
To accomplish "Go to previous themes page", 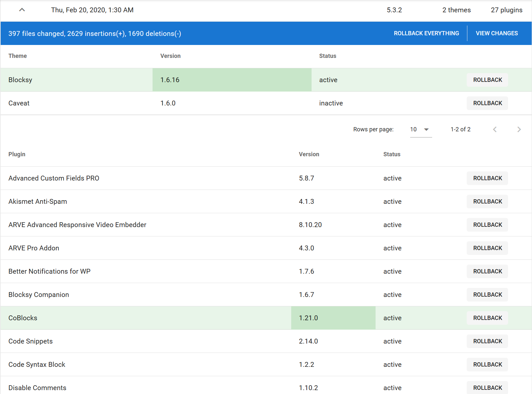I will 495,129.
